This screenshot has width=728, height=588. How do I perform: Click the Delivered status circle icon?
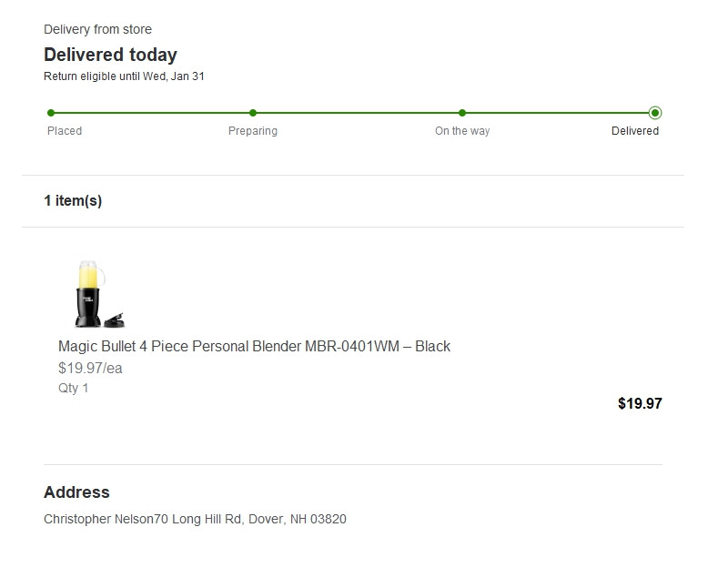click(655, 113)
